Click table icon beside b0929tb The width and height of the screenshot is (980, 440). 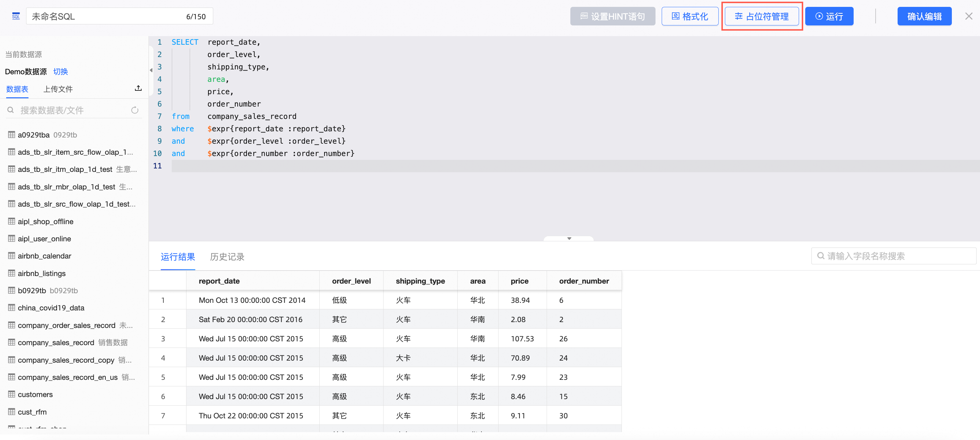(12, 290)
